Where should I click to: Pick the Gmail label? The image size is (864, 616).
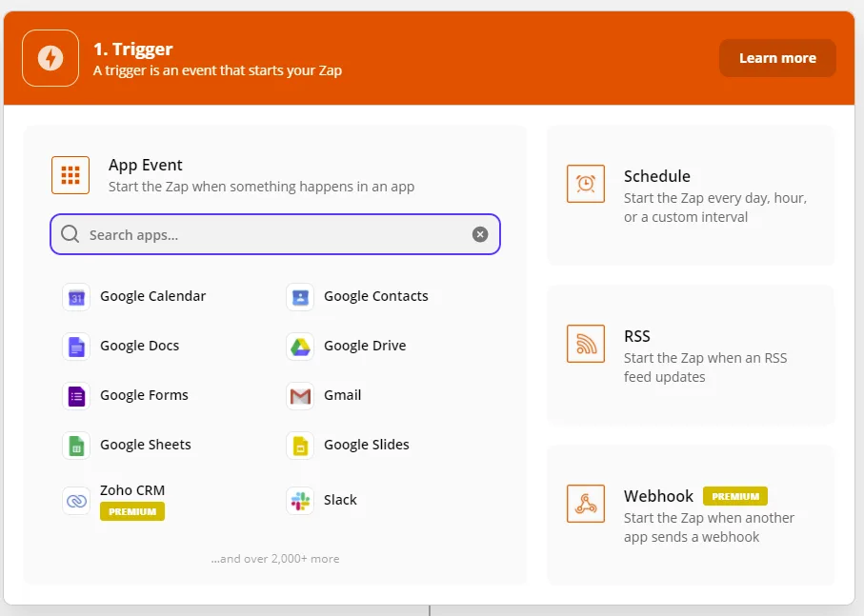342,395
